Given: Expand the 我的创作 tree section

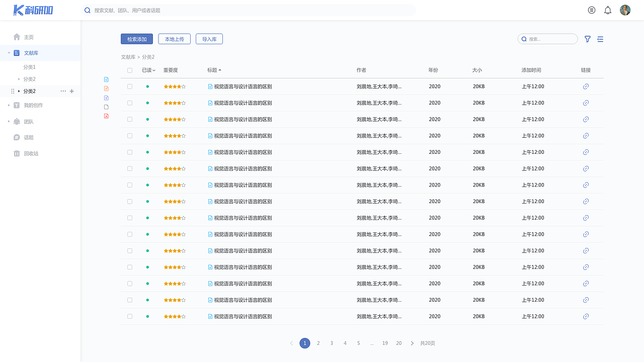Looking at the screenshot, I should pyautogui.click(x=9, y=105).
